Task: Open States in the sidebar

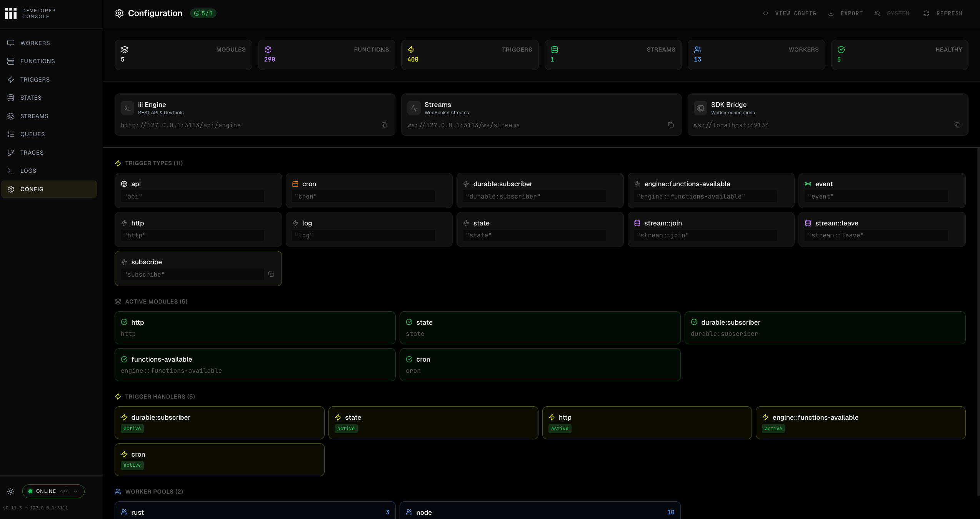Action: coord(49,98)
